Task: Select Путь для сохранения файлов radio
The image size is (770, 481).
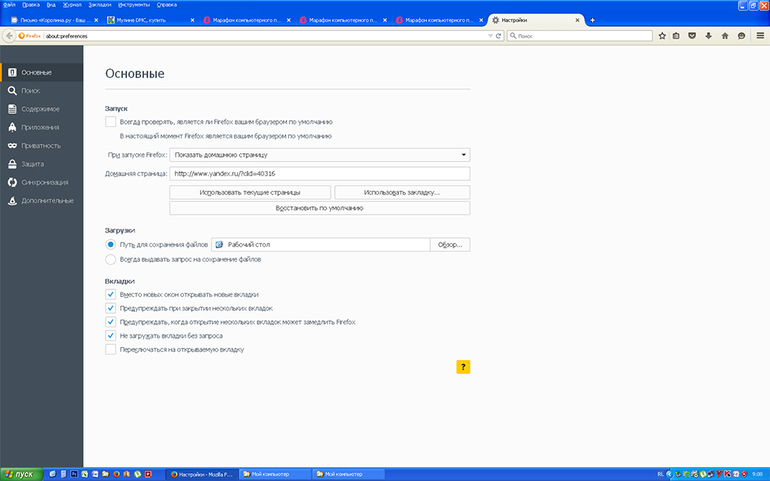Action: pos(110,245)
